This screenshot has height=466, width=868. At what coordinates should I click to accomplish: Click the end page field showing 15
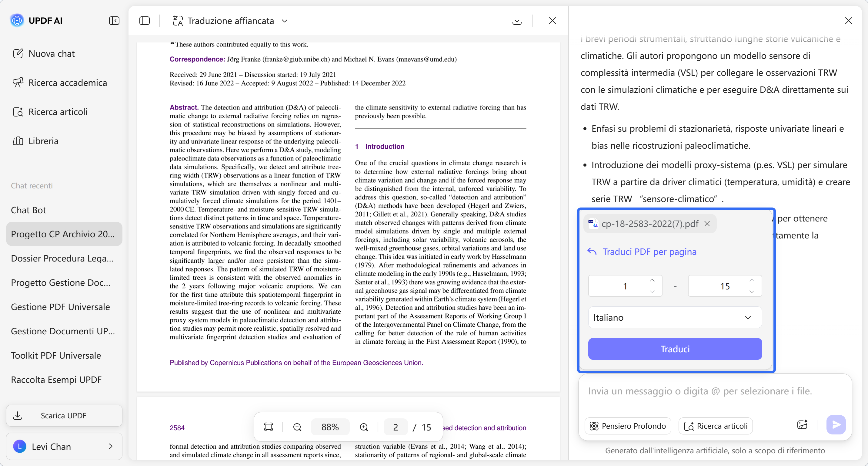coord(725,286)
